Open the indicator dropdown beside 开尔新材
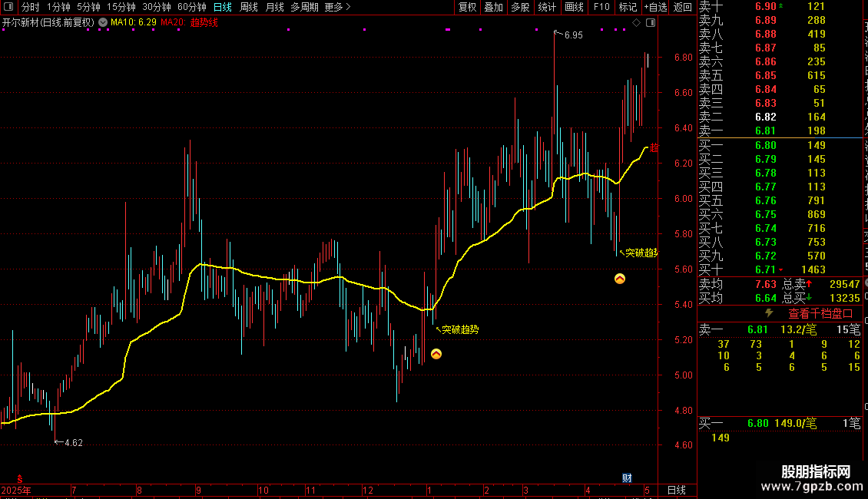 click(103, 22)
